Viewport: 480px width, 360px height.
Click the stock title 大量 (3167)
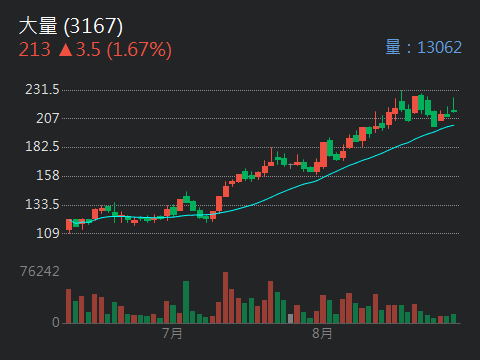(71, 26)
